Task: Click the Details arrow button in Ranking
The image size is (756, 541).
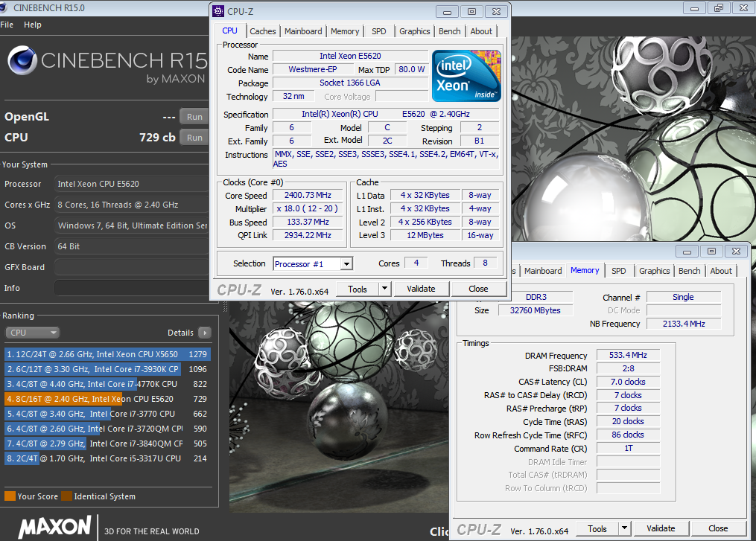Action: [205, 333]
